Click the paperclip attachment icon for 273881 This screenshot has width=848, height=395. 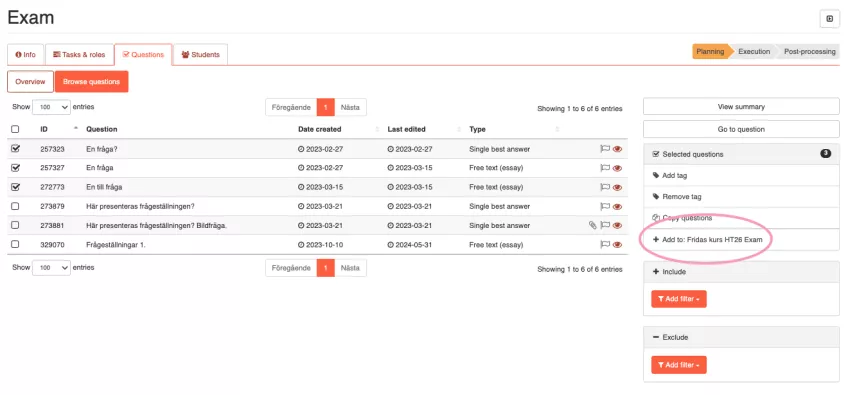593,226
